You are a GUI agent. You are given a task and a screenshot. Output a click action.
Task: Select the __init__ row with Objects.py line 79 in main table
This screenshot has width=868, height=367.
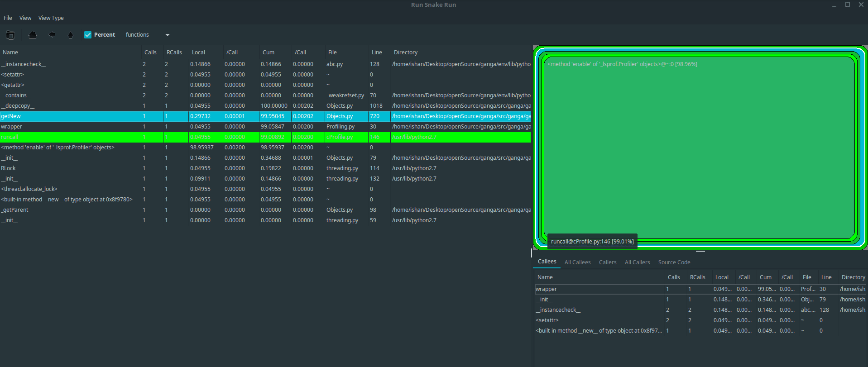coord(265,158)
